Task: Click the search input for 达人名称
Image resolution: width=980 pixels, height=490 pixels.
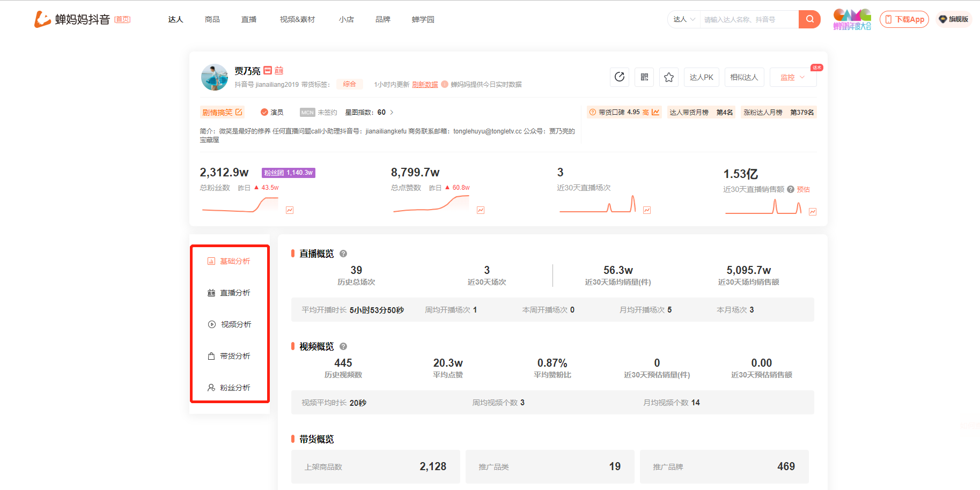Action: tap(749, 19)
